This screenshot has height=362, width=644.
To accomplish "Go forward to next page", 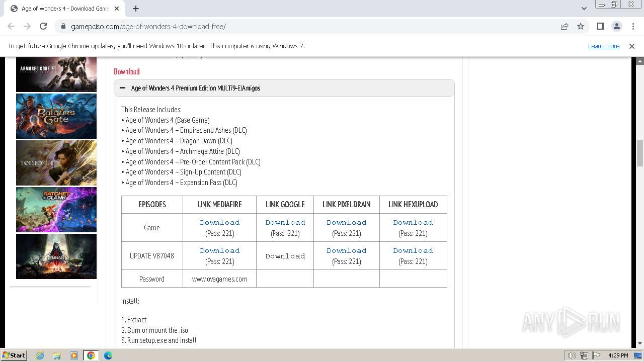I will point(27,26).
